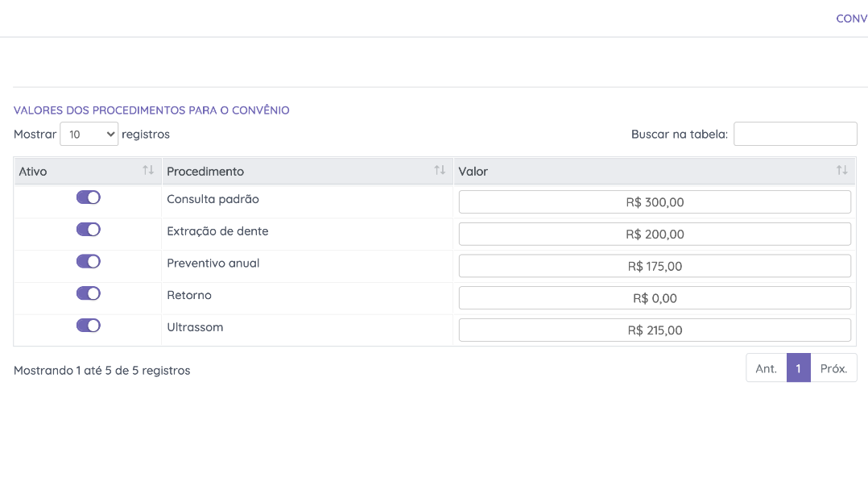Open the CONV tab at top right

coord(851,19)
